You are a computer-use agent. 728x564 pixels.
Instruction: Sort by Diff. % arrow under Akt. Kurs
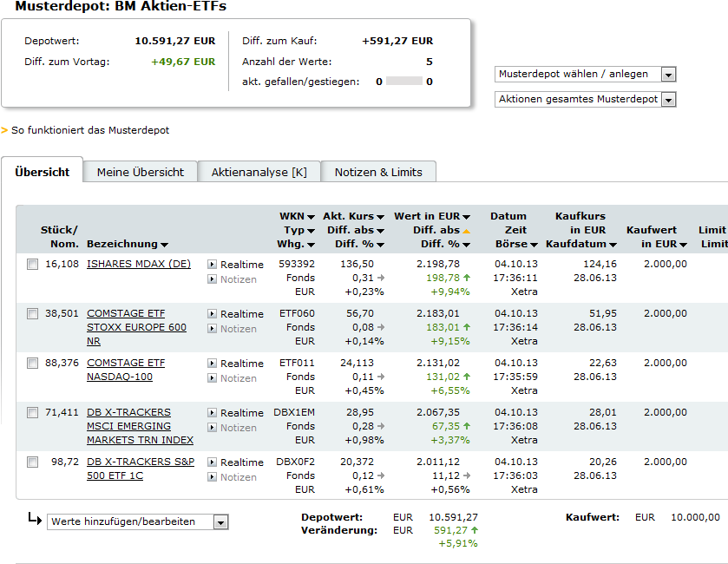pyautogui.click(x=380, y=245)
